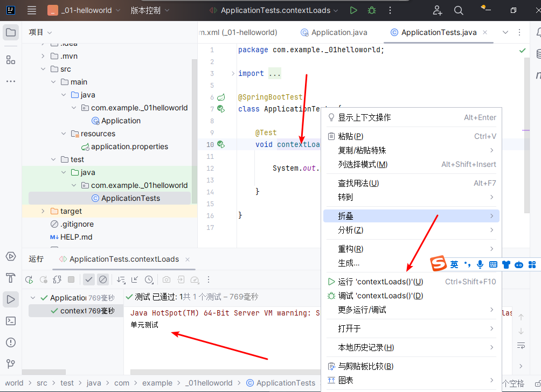Open the main hamburger menu

coord(32,10)
